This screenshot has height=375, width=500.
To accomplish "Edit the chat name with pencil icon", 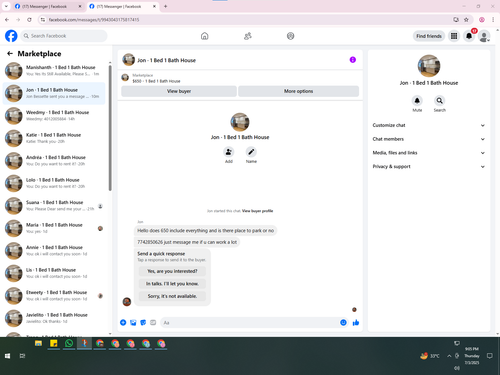I will coord(251,152).
